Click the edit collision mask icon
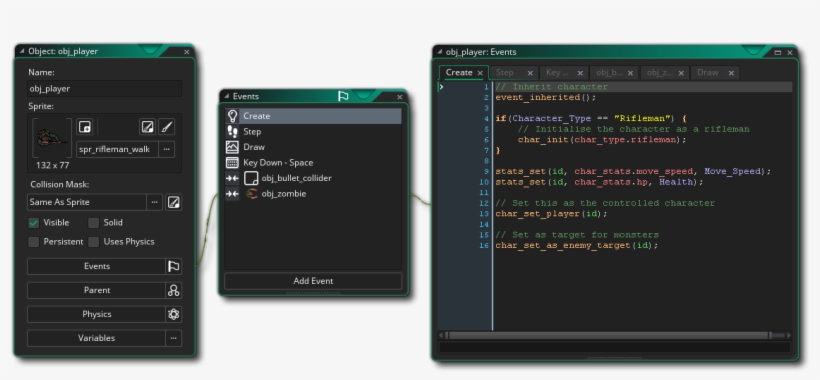 pos(174,202)
